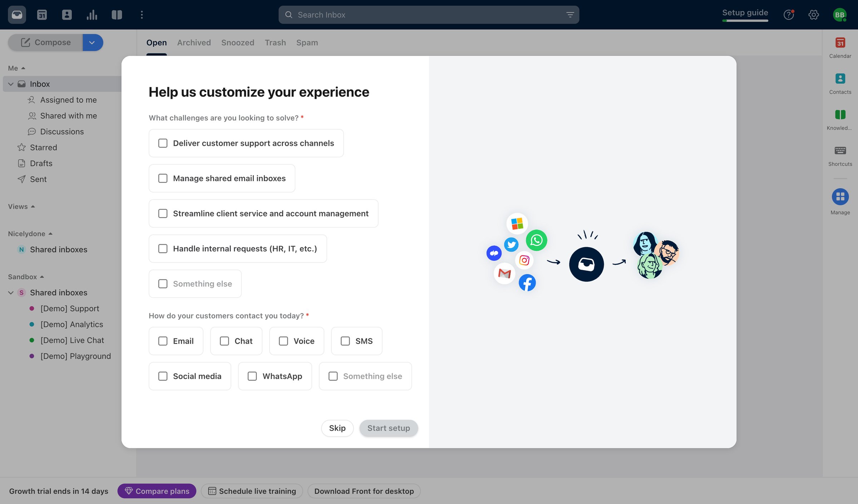Check Handle internal requests option

163,249
